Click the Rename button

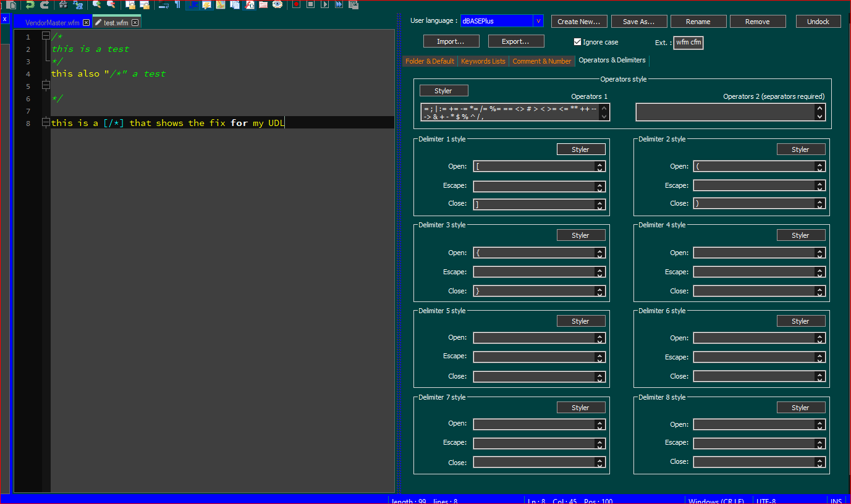(698, 22)
